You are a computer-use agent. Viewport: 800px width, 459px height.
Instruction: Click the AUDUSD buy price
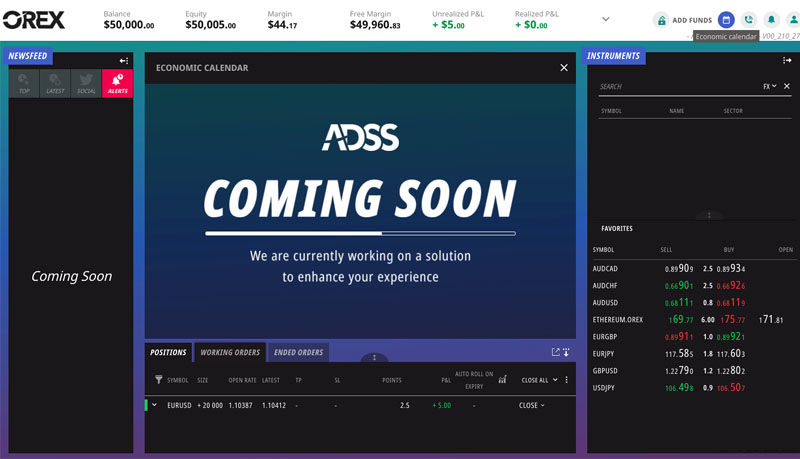(731, 302)
